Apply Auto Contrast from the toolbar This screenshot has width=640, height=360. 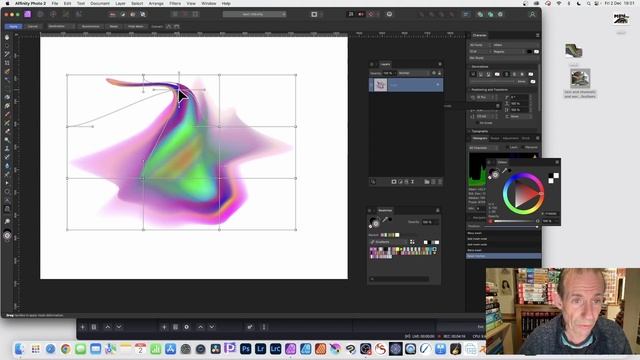coord(122,14)
